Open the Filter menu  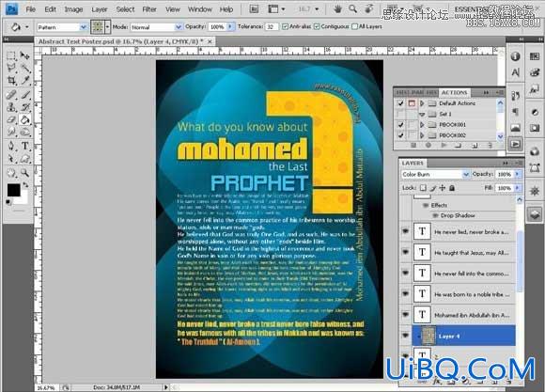click(149, 9)
